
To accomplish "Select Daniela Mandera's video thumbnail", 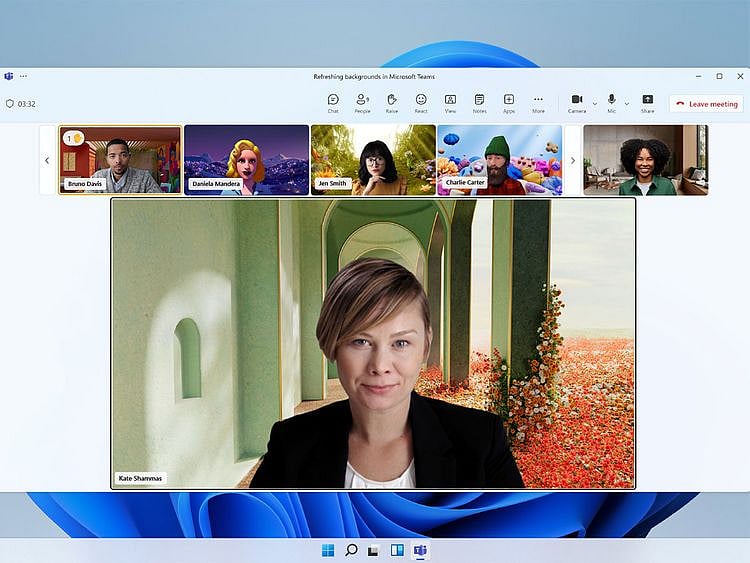I will 246,159.
